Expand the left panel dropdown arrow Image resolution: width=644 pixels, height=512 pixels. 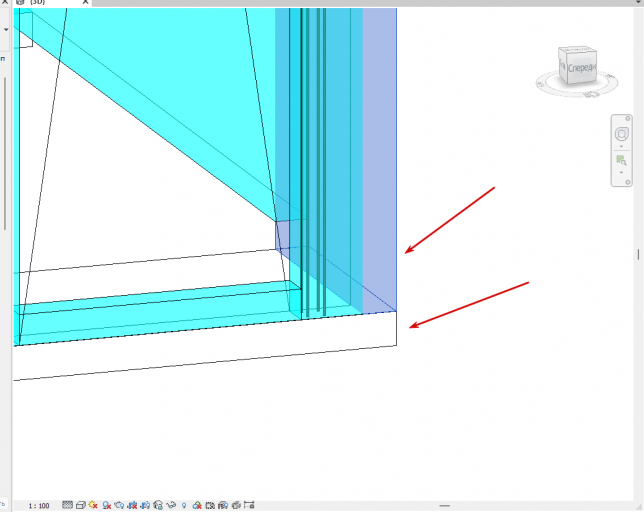tap(6, 30)
